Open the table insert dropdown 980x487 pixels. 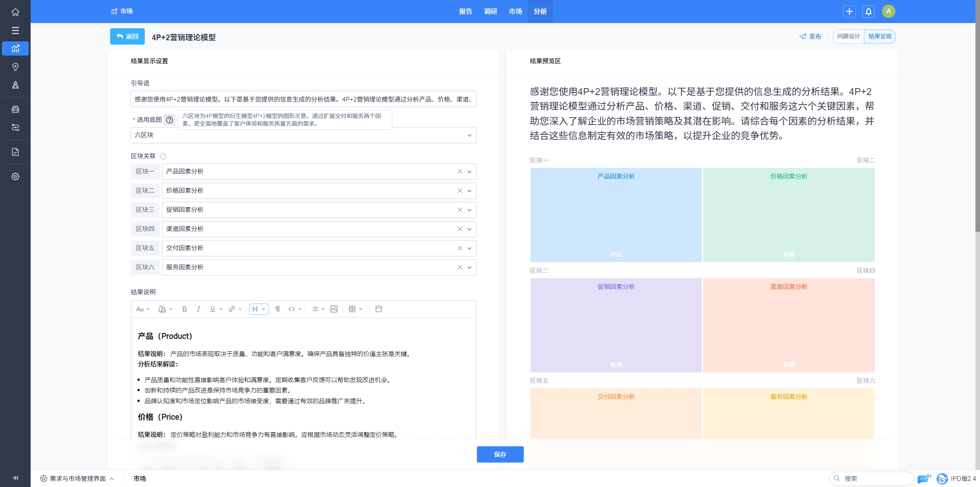(x=356, y=309)
